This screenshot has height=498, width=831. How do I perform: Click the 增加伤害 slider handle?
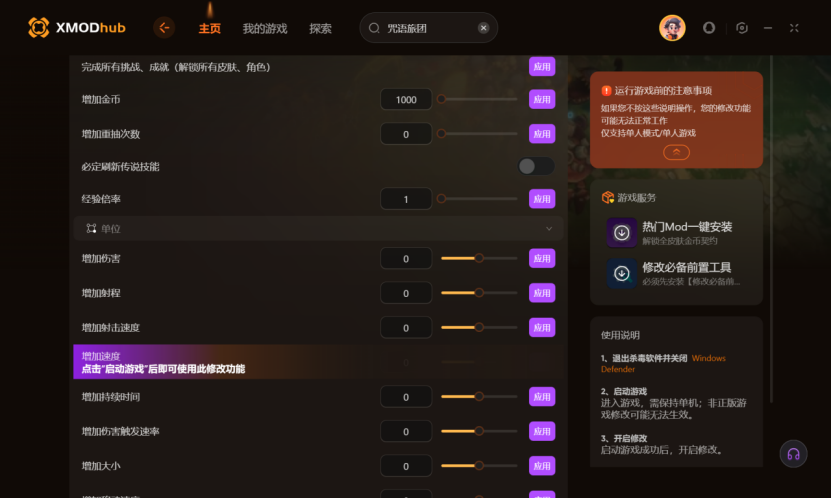(479, 258)
